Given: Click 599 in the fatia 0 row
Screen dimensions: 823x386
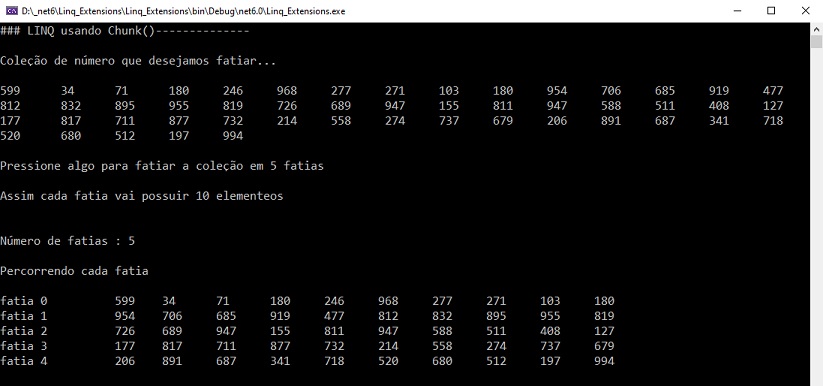Looking at the screenshot, I should [x=125, y=301].
